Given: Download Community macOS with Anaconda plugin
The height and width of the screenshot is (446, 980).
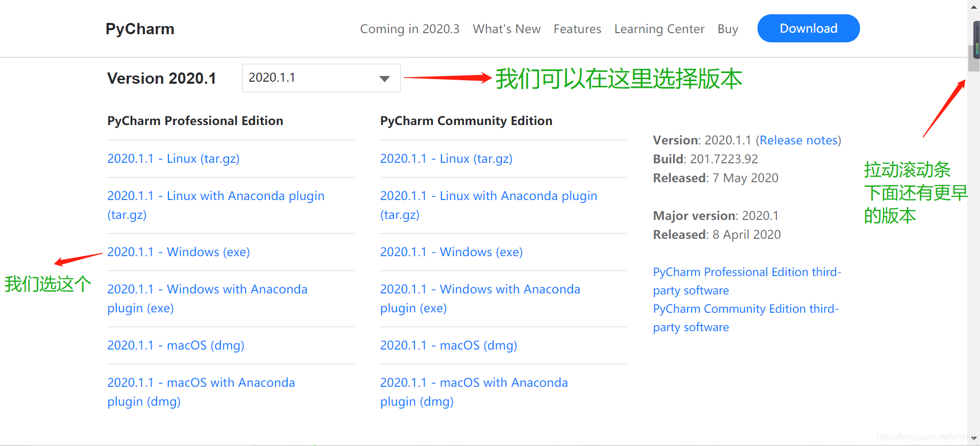Looking at the screenshot, I should pos(474,392).
